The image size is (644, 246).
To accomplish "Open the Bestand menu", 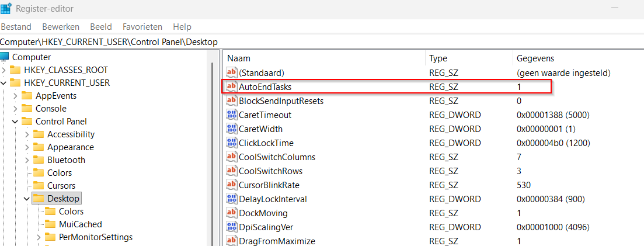I will (x=16, y=27).
